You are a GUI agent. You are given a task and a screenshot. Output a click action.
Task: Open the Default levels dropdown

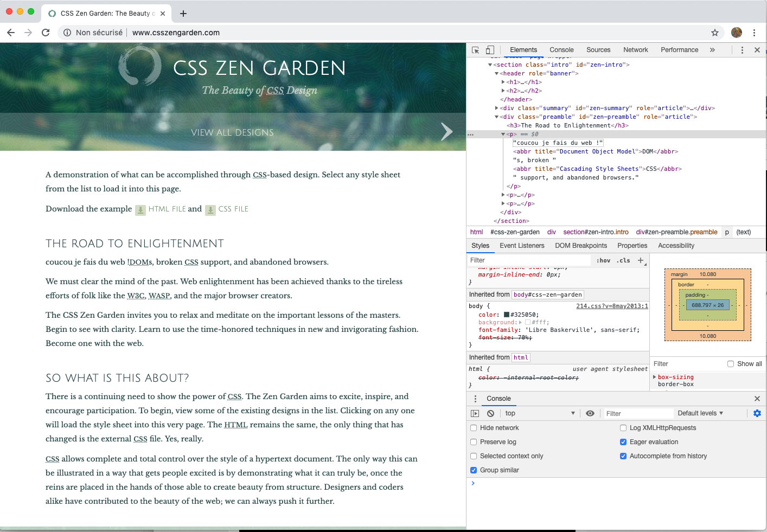tap(700, 413)
